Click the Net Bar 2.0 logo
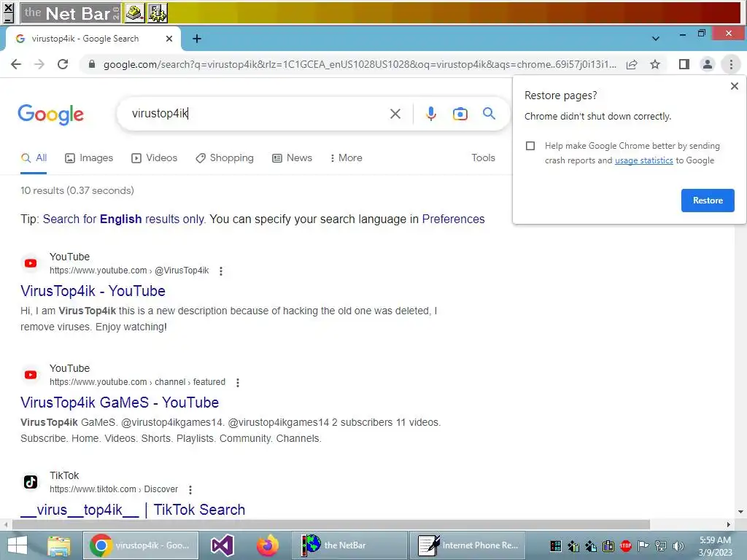This screenshot has height=560, width=747. pos(71,13)
